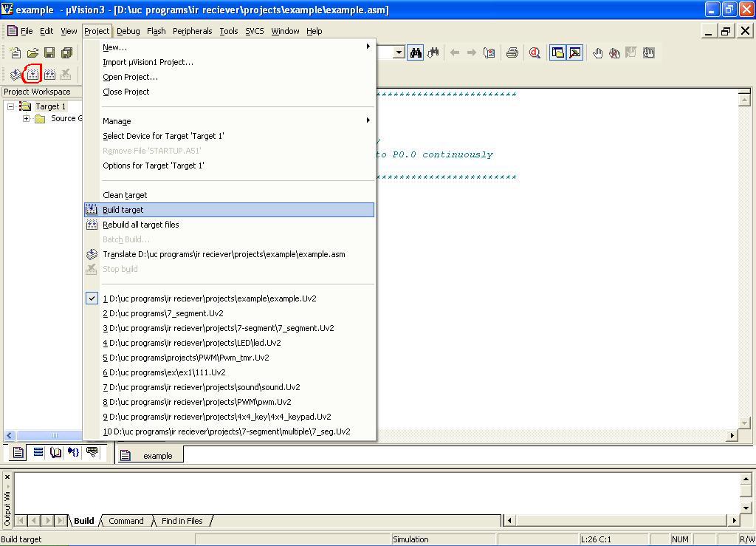Click the document icon left of File menu
The image size is (756, 546).
12,31
